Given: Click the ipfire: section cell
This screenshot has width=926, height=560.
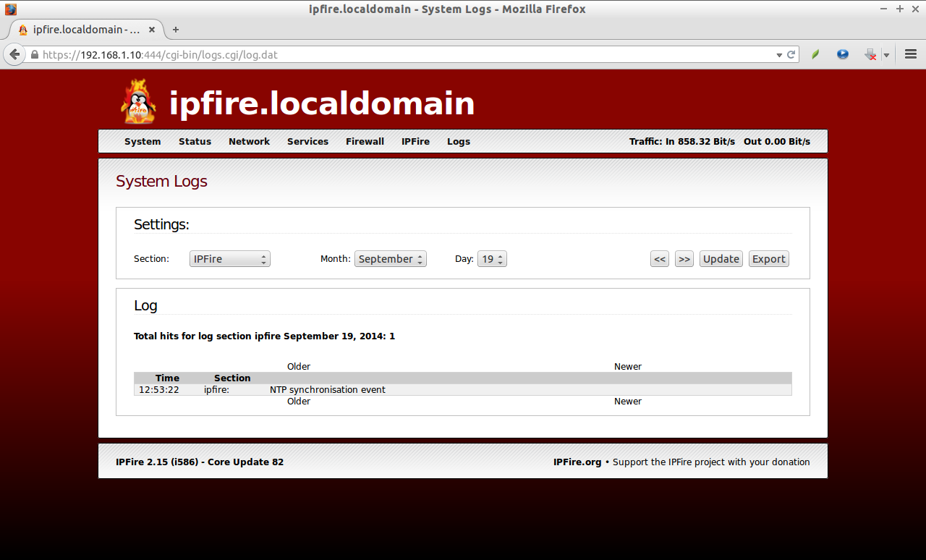Looking at the screenshot, I should pos(216,390).
